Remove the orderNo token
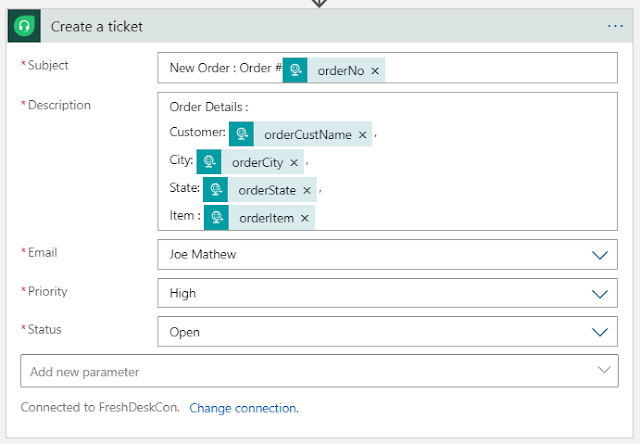Viewport: 640px width, 444px height. click(375, 71)
